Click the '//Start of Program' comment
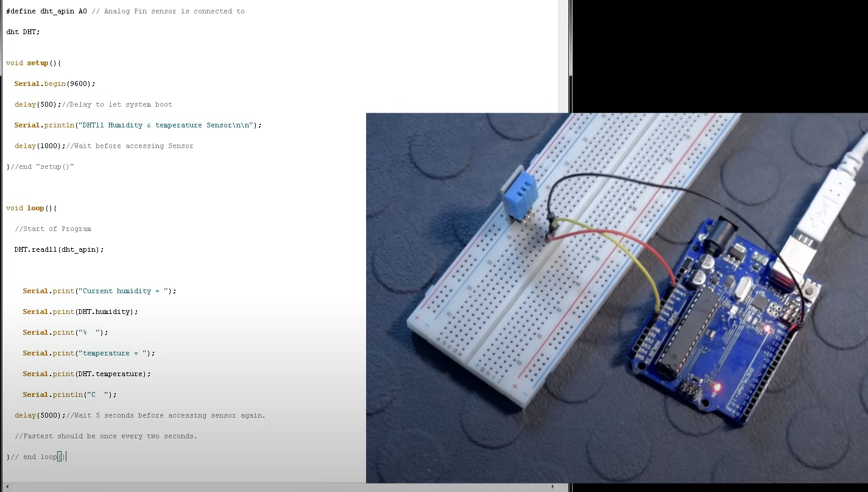The height and width of the screenshot is (492, 868). (x=53, y=229)
